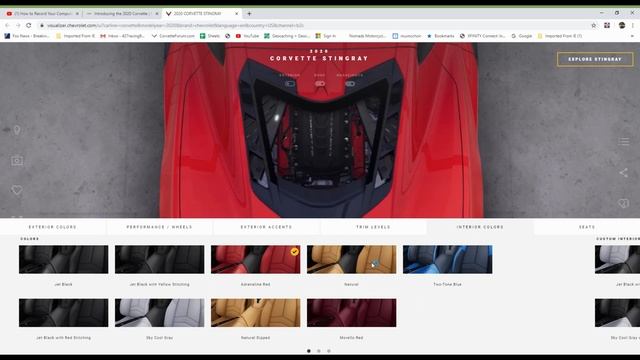The height and width of the screenshot is (360, 640).
Task: Open the Inbox Gmail bookmark
Action: [122, 36]
